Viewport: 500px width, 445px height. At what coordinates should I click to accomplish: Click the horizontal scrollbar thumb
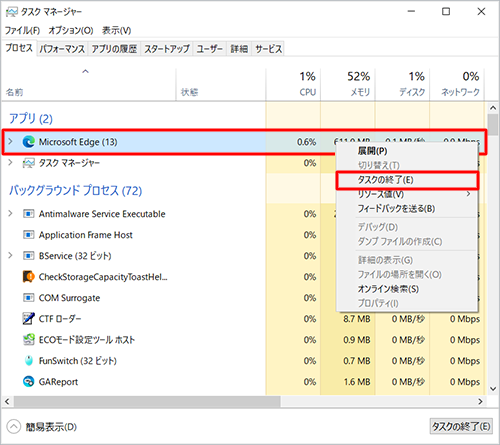click(147, 402)
